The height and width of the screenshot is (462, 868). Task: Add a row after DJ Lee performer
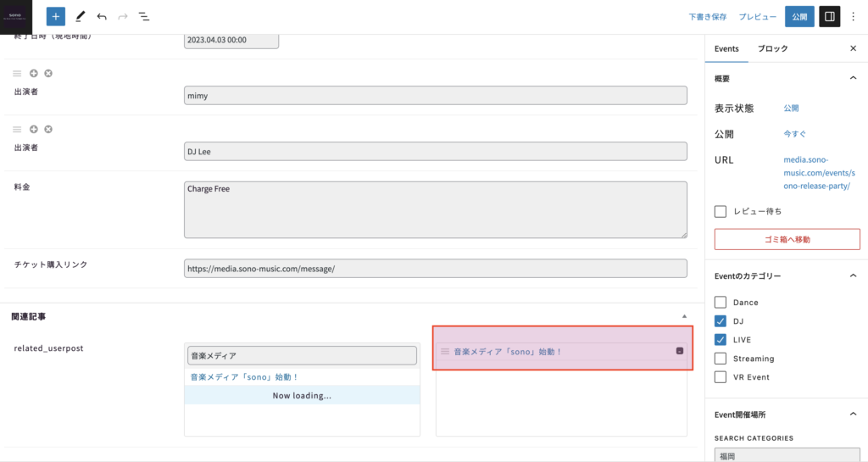click(34, 129)
